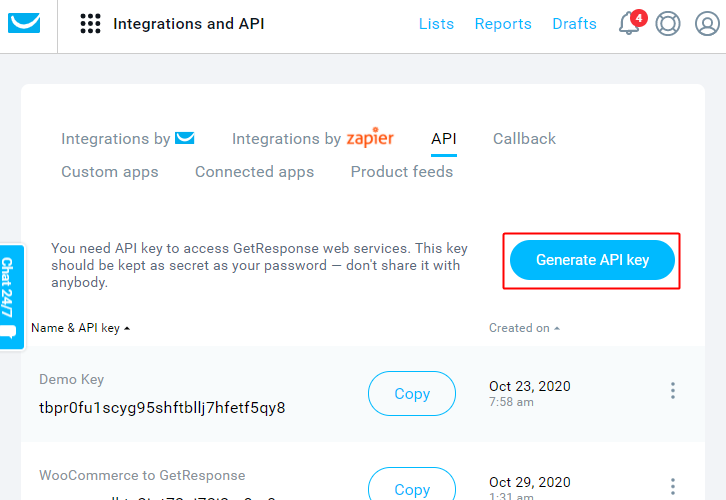Click the GetResponse envelope logo
The height and width of the screenshot is (500, 726).
click(x=24, y=23)
